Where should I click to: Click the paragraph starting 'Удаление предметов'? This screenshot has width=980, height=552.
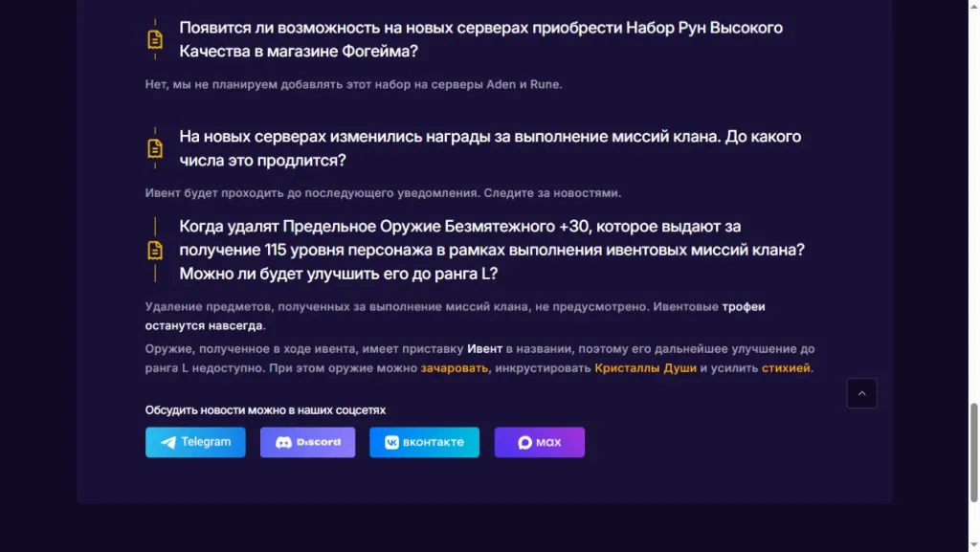[x=455, y=316]
